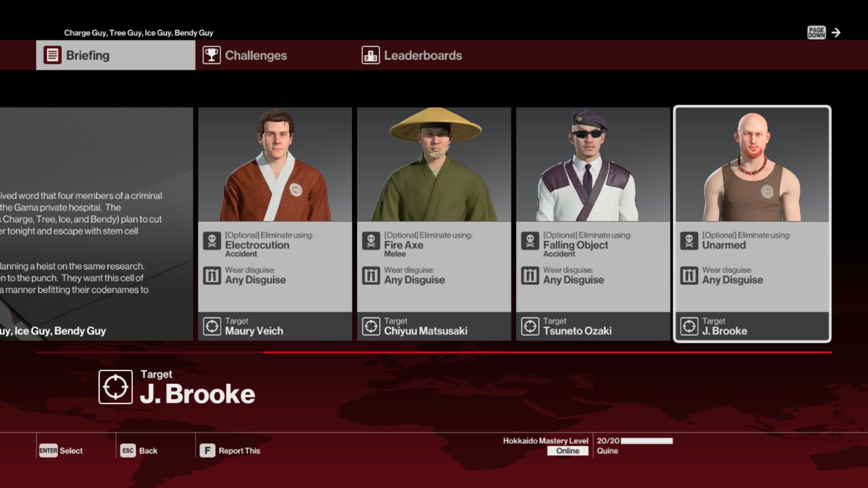
Task: Click the Report This button
Action: [x=230, y=451]
